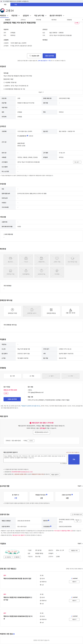Click the 직원대출제도 welfare icon
Image resolution: width=83 pixels, height=644 pixels.
[26, 272]
